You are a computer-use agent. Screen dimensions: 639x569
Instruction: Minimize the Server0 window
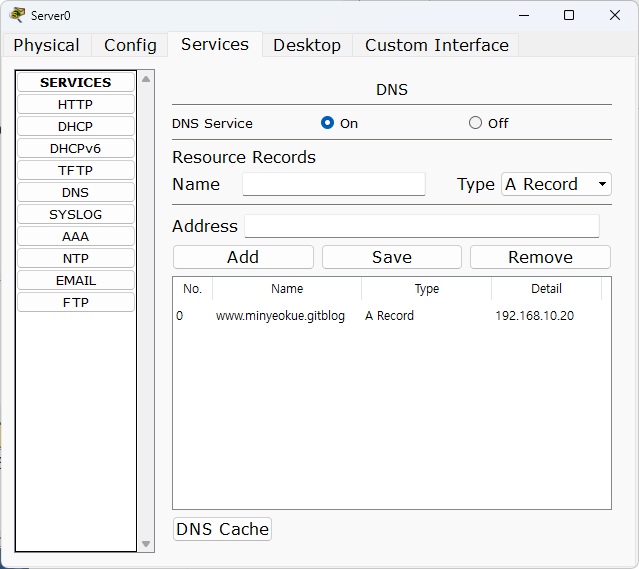click(x=524, y=15)
